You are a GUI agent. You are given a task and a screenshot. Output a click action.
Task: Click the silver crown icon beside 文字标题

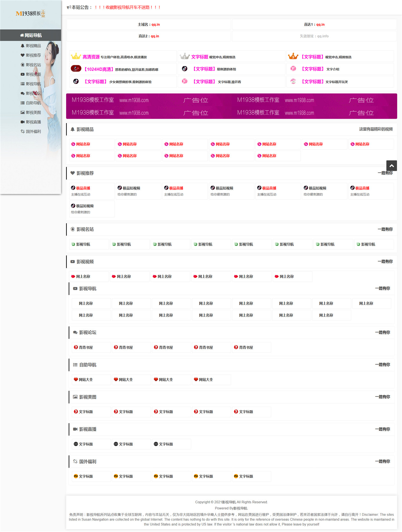[x=184, y=56]
